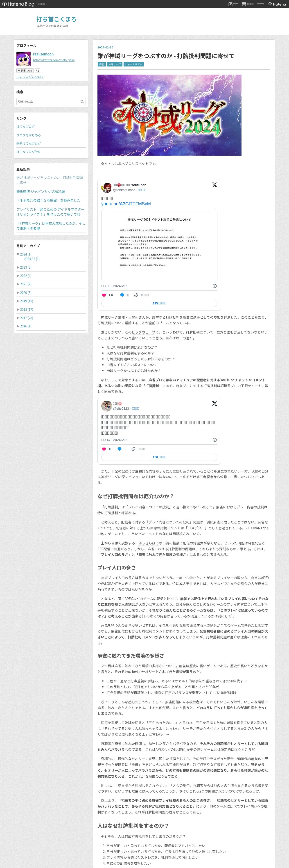The height and width of the screenshot is (868, 289).
Task: Open the 2024 / 2 (1) archive link
Action: 32,259
